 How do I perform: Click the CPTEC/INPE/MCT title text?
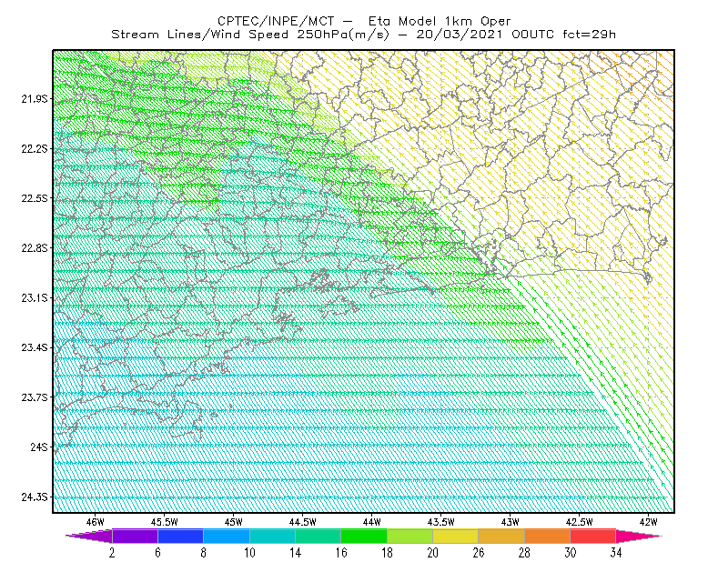coord(276,21)
